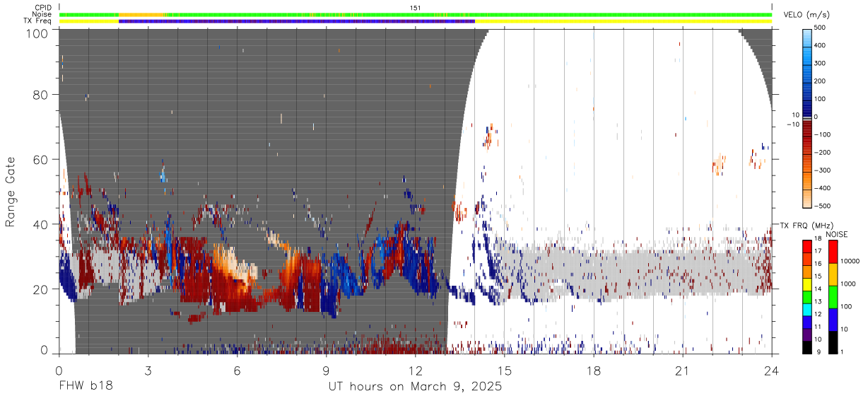The width and height of the screenshot is (868, 401).
Task: Click the 60 tick label on the Range Gate axis
Action: [x=40, y=159]
